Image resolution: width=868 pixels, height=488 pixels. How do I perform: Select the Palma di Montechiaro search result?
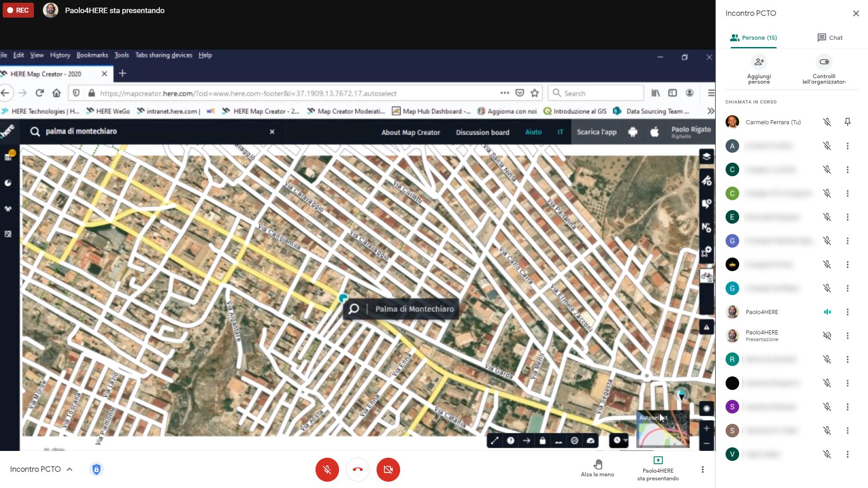[x=401, y=309]
